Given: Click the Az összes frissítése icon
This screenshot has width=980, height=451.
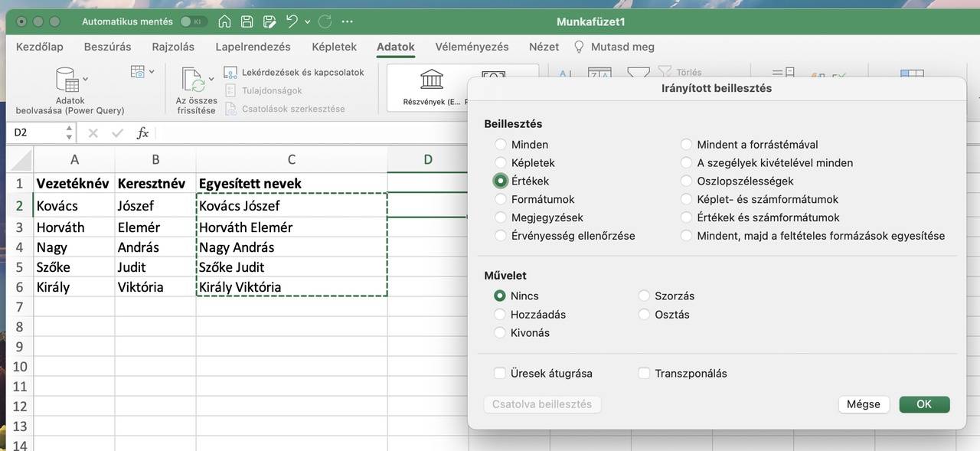Looking at the screenshot, I should (192, 80).
